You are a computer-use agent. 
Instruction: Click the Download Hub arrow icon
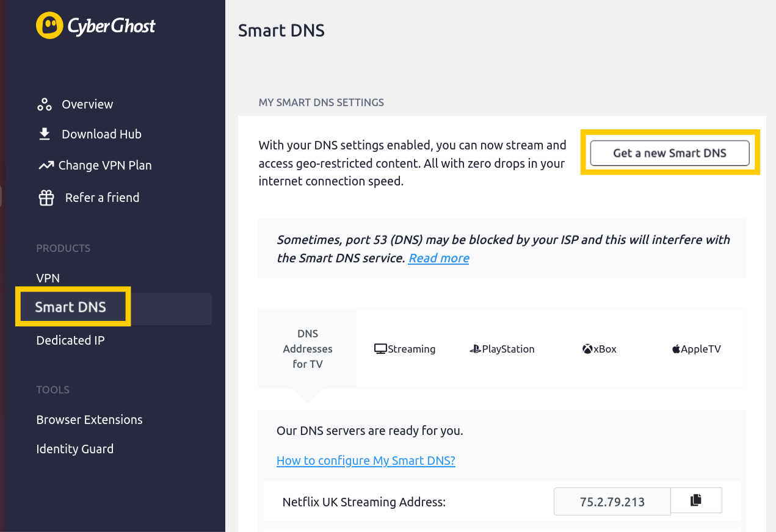(x=45, y=134)
